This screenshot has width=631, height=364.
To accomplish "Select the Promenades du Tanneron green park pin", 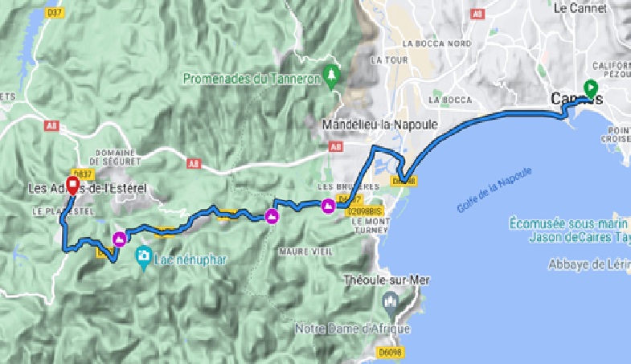I will coord(332,76).
